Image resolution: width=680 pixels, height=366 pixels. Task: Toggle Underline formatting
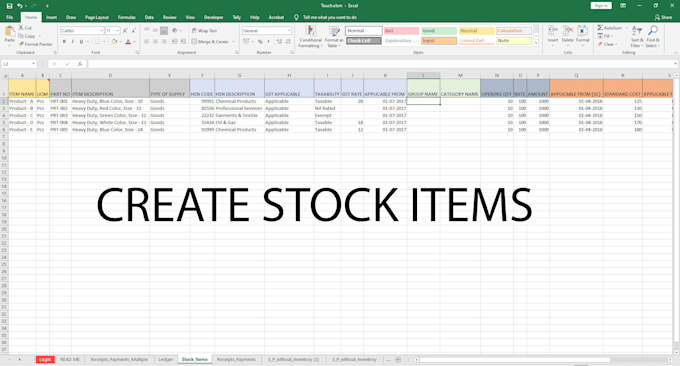tap(81, 42)
